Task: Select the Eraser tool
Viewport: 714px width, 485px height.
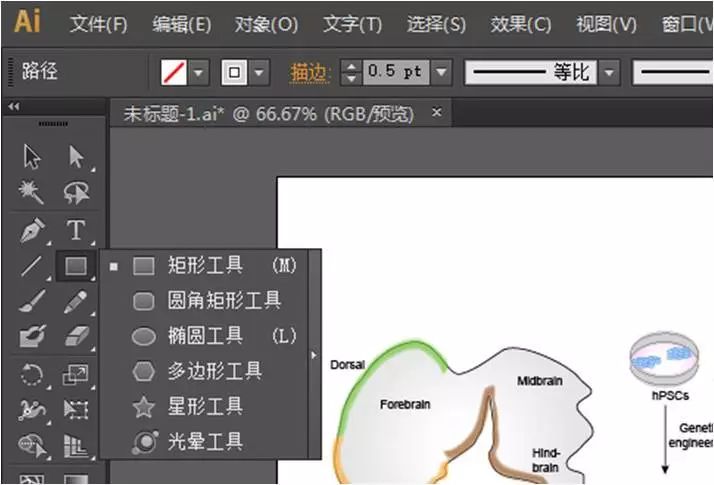Action: 76,336
